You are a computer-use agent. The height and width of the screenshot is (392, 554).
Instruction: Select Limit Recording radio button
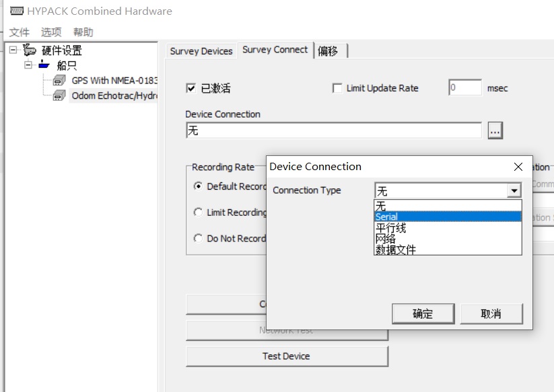coord(198,212)
